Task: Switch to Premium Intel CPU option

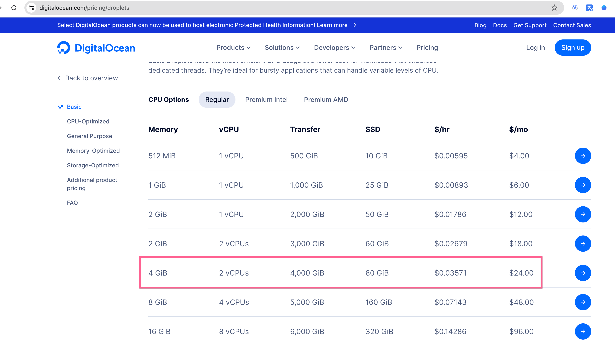Action: point(266,100)
